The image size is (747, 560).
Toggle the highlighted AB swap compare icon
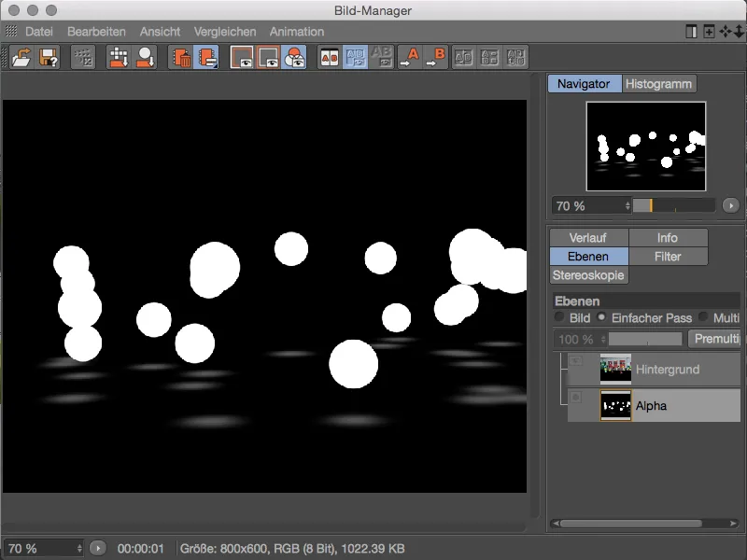point(356,57)
